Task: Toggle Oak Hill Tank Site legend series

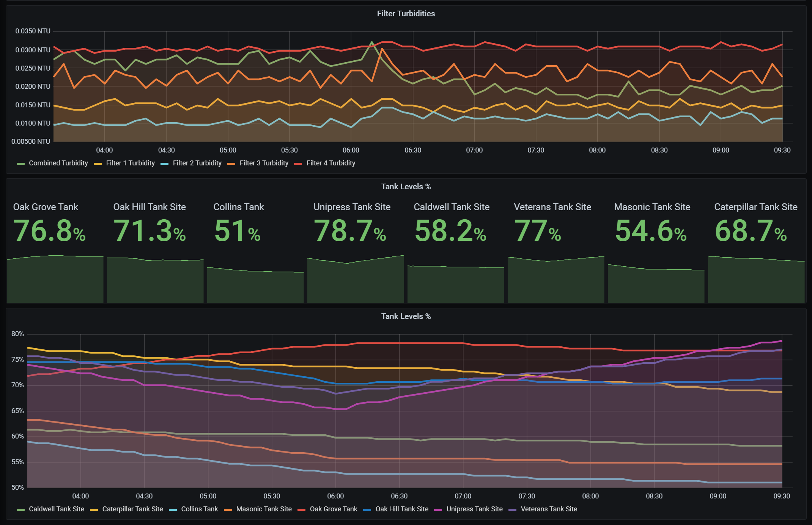Action: point(402,509)
